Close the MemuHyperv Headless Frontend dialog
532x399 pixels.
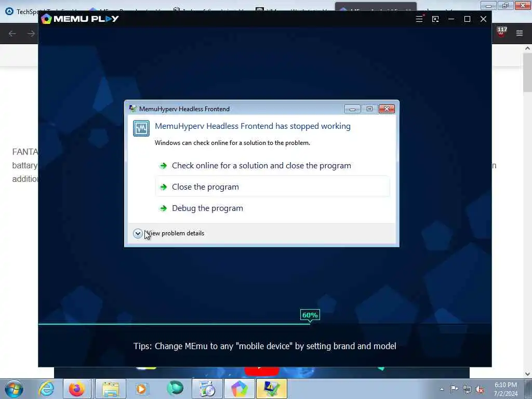(x=387, y=109)
